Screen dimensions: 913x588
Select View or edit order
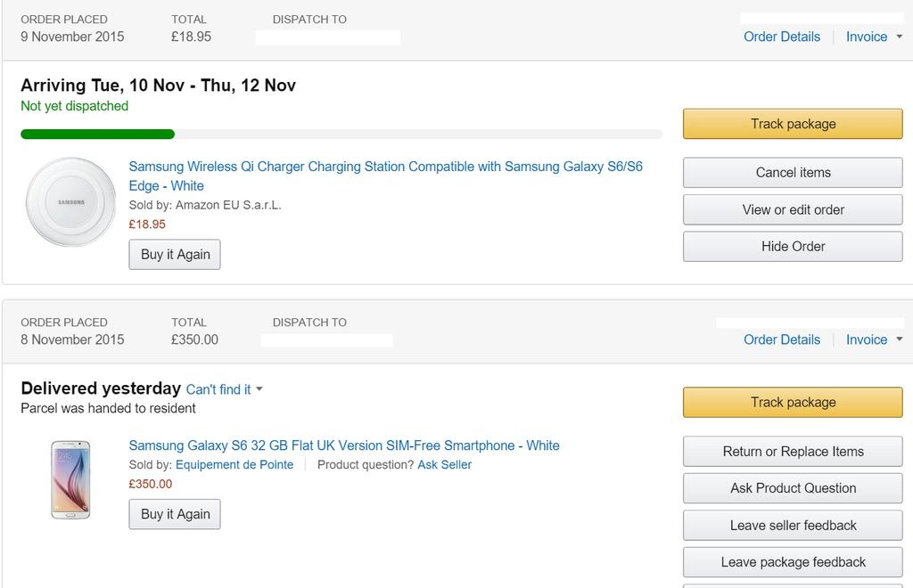[x=793, y=209]
